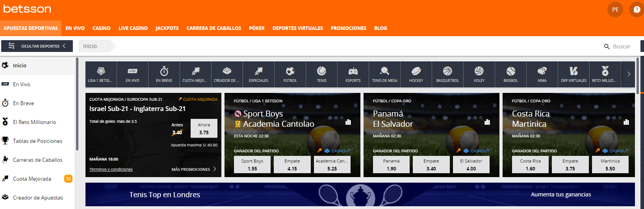Open Casino top menu
Viewport: 644px width, 209px height.
pos(102,28)
